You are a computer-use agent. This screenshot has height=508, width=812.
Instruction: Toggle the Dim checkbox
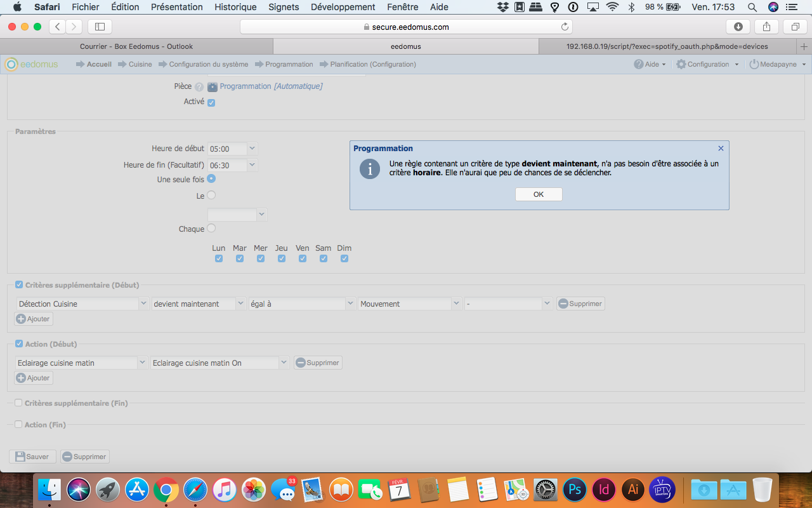[344, 258]
